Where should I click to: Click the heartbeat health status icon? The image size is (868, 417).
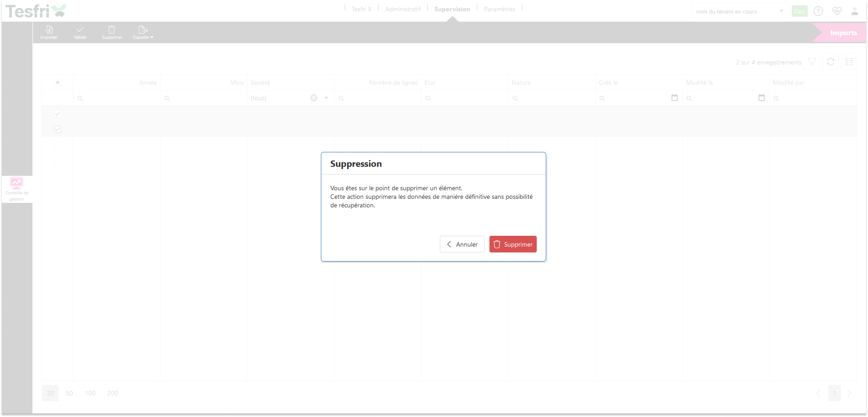coord(837,11)
